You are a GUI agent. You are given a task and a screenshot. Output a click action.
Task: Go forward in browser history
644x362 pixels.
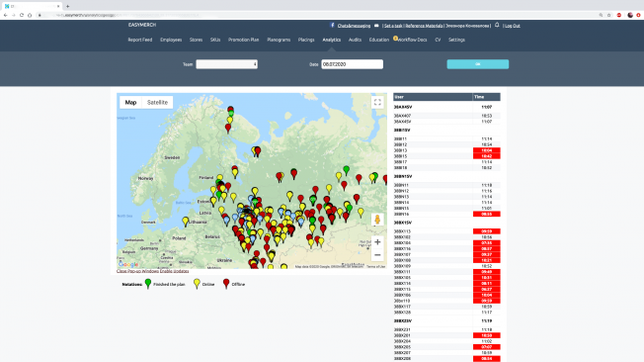click(14, 15)
